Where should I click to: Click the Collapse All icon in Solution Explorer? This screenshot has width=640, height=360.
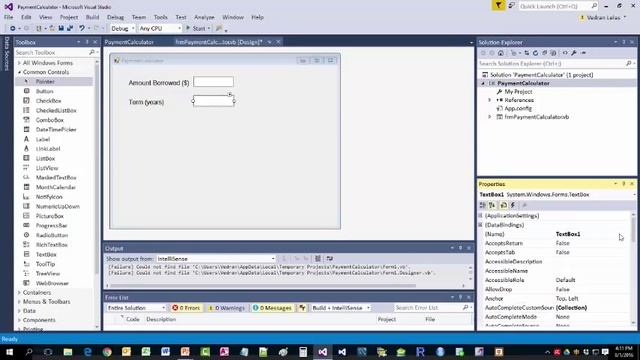tap(544, 53)
